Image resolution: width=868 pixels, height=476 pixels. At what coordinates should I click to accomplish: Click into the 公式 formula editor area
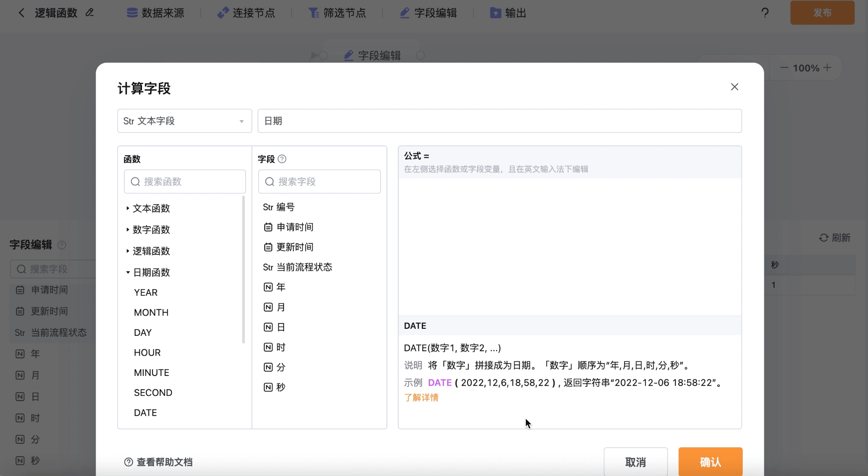[569, 246]
